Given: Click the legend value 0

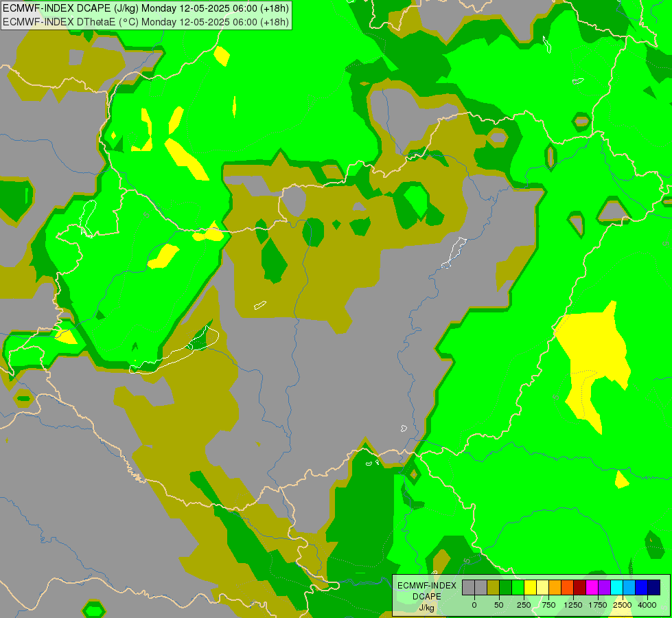Looking at the screenshot, I should (474, 605).
